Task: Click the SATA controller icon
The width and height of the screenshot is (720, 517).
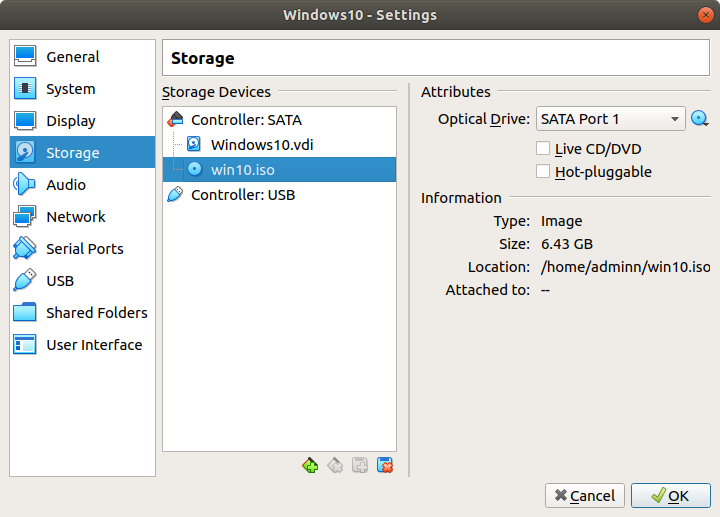Action: click(175, 119)
